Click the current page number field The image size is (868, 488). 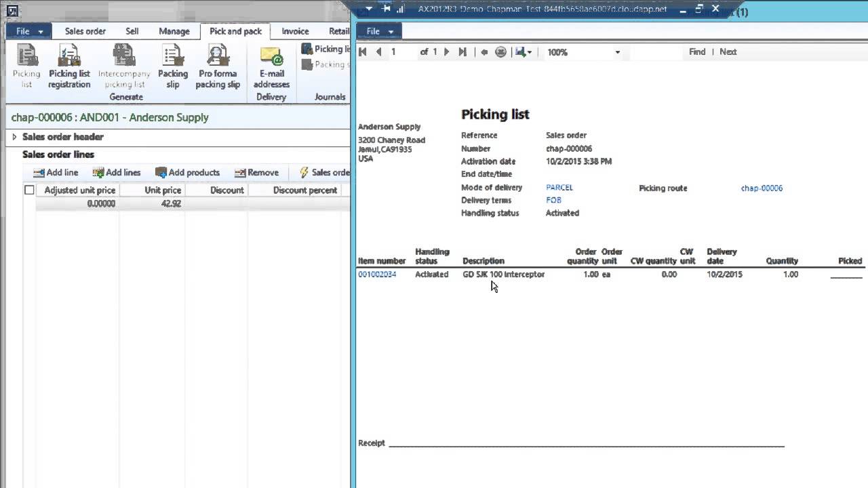click(401, 52)
